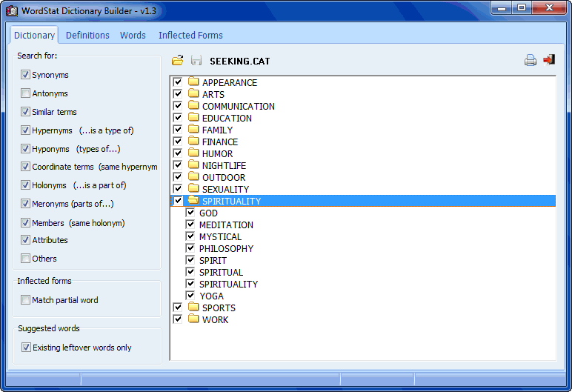This screenshot has width=572, height=392.
Task: Uncheck the SPIRITUALITY folder checkbox
Action: click(178, 200)
